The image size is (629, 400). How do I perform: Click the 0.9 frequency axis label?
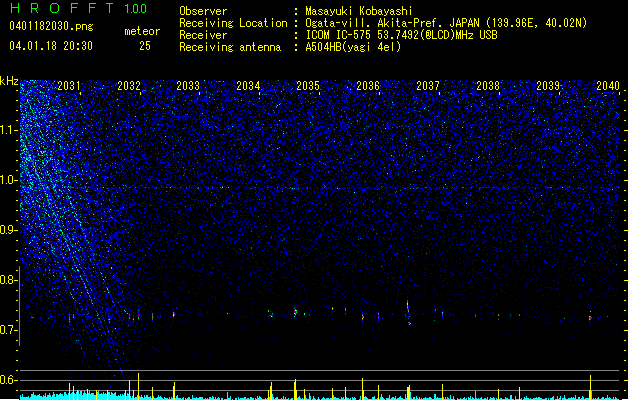[x=9, y=230]
